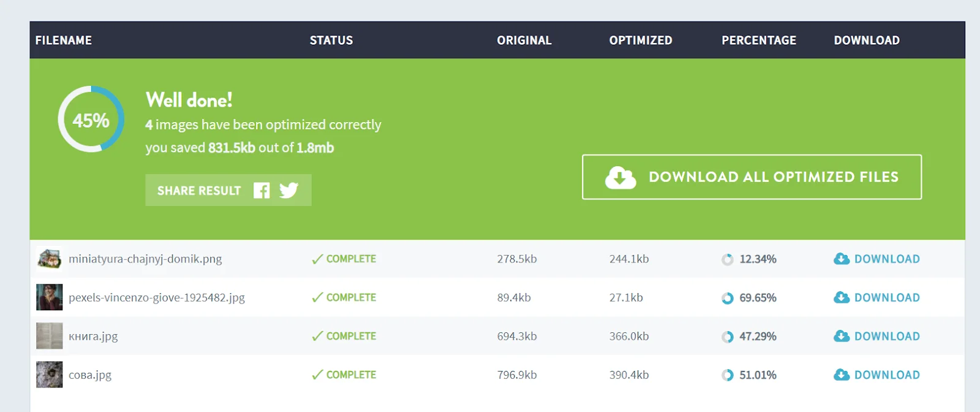Screen dimensions: 980x412
Task: Open the pexels-vincenzo-giove portrait thumbnail
Action: tap(49, 297)
